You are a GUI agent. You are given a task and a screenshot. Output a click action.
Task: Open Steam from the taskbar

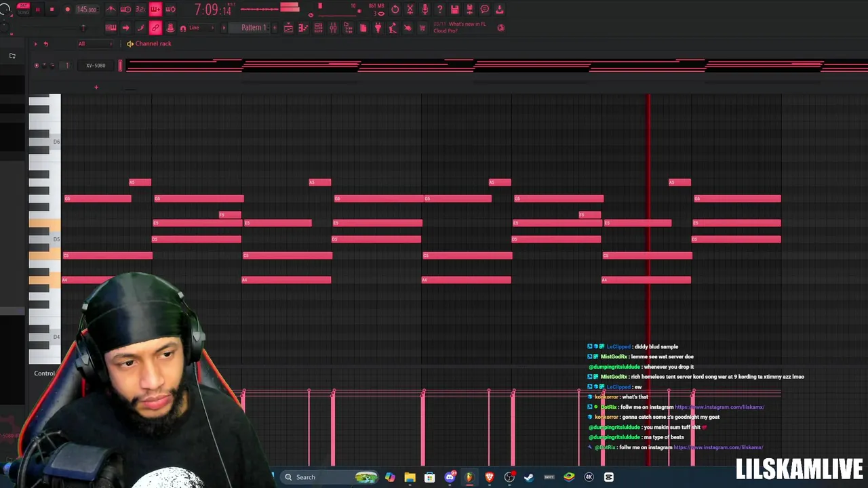(x=529, y=477)
